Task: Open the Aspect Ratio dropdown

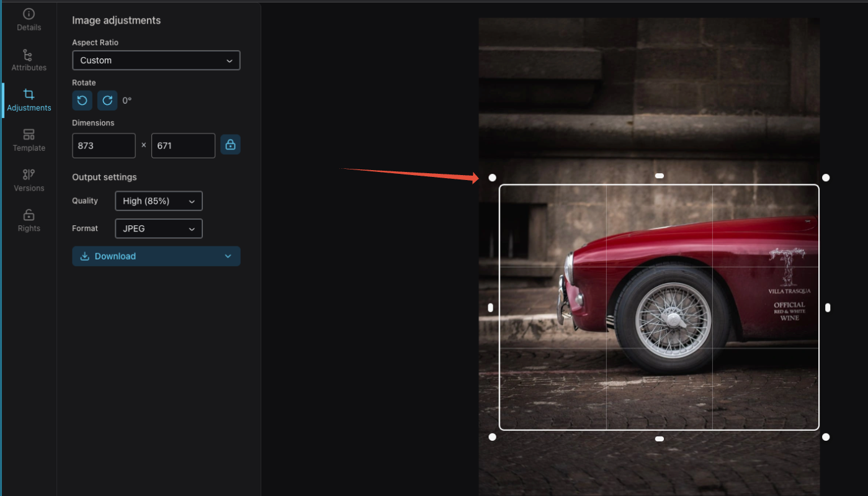Action: (x=156, y=60)
